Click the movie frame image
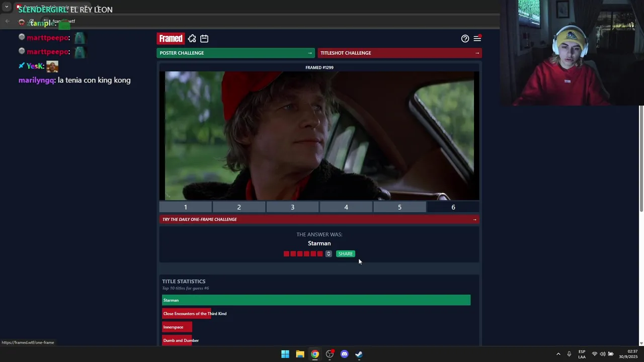 coord(319,136)
